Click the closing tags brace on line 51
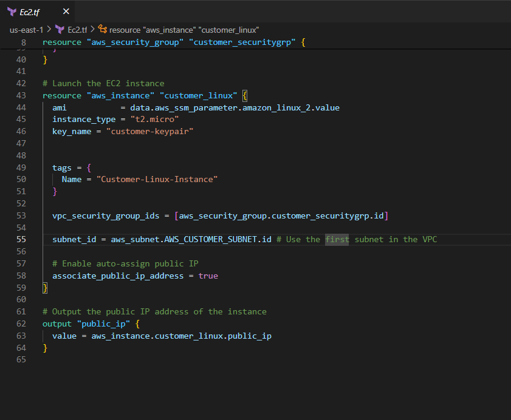Screen dimensions: 511x420 [55, 191]
